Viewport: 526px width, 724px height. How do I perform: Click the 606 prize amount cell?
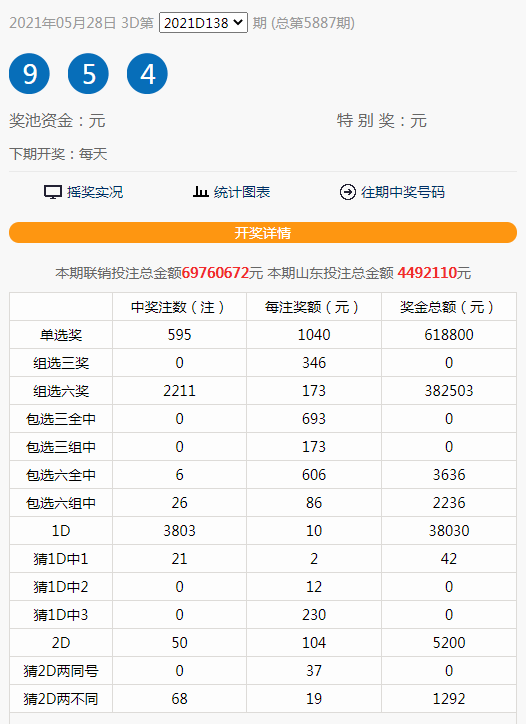(x=314, y=475)
